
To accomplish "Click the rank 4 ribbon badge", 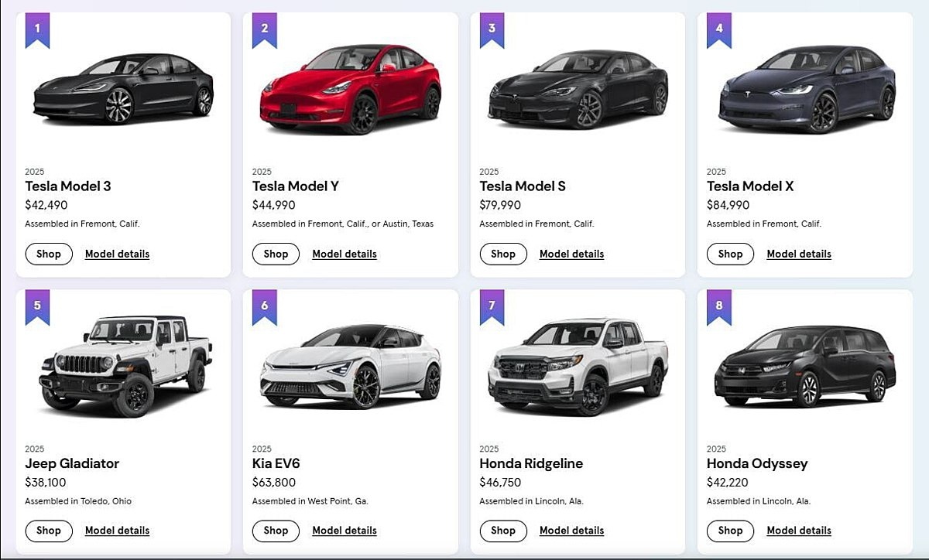I will click(719, 29).
